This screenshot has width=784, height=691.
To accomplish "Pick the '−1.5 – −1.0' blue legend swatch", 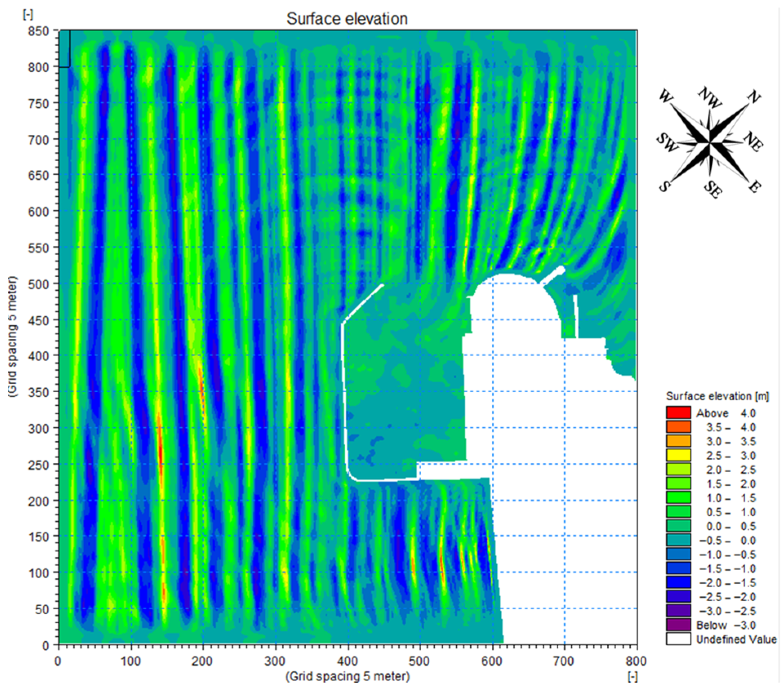I will point(678,568).
